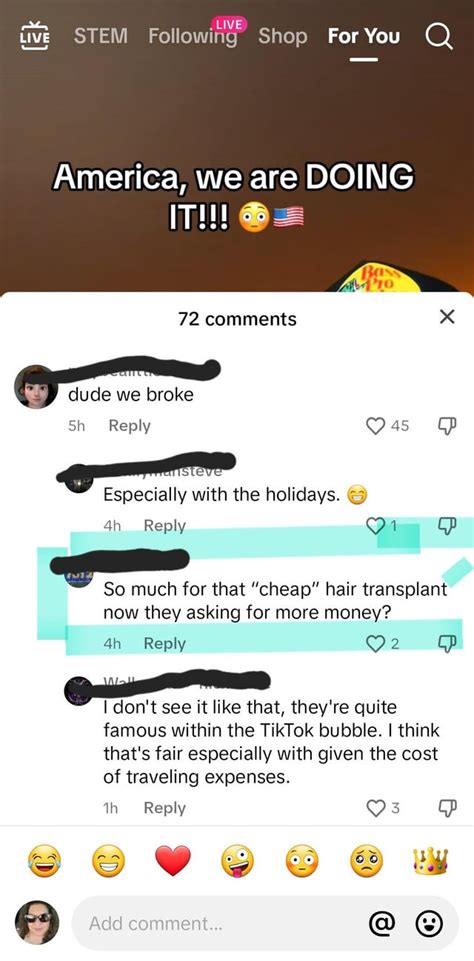
Task: Dislike the TikTok bubble comment
Action: [x=447, y=808]
